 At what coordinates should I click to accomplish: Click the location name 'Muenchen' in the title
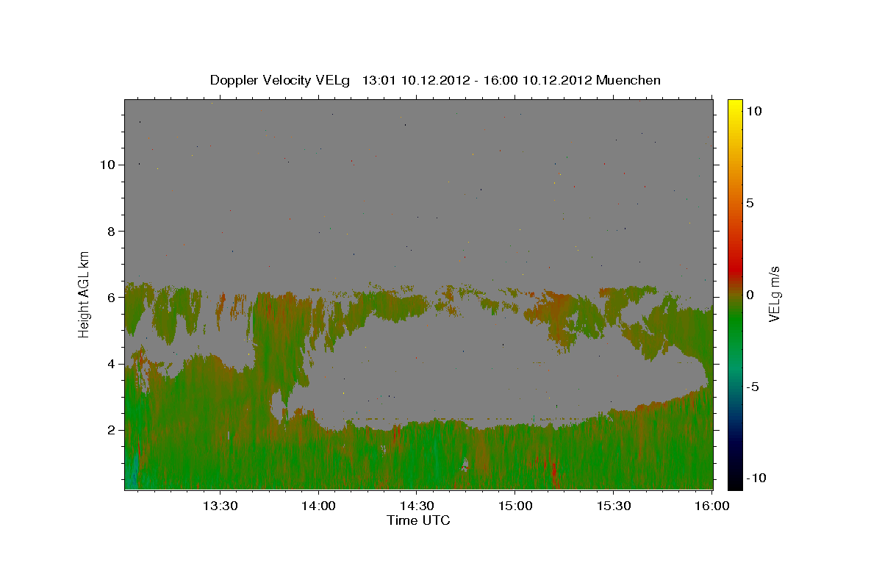coord(628,80)
